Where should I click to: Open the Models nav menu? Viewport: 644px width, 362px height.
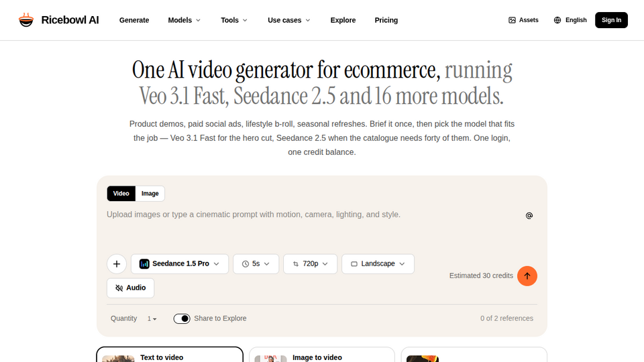(x=184, y=20)
